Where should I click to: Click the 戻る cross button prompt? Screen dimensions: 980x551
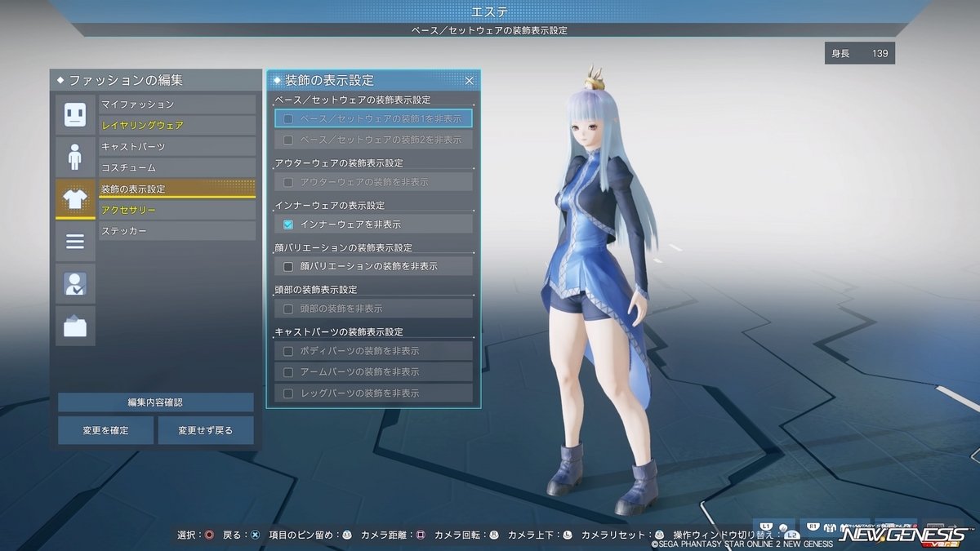(255, 535)
